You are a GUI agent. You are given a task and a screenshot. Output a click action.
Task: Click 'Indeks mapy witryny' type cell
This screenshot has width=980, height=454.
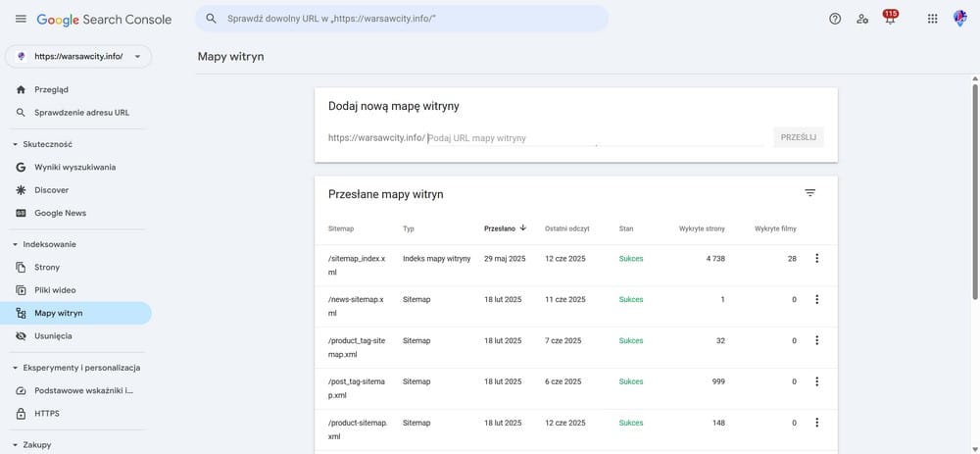tap(436, 258)
